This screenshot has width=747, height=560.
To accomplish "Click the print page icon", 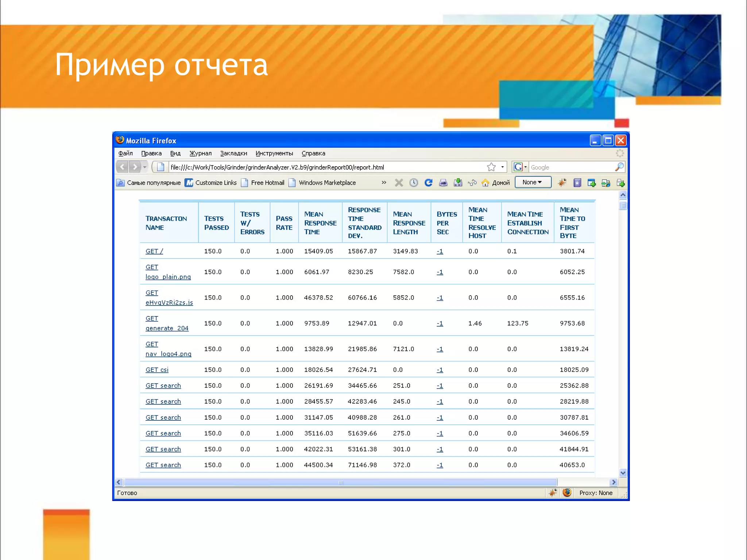I will 443,183.
